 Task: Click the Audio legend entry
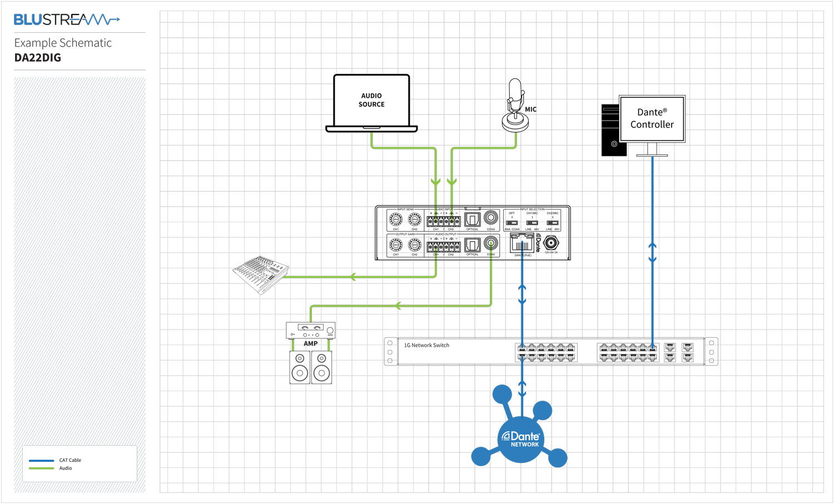pyautogui.click(x=66, y=468)
